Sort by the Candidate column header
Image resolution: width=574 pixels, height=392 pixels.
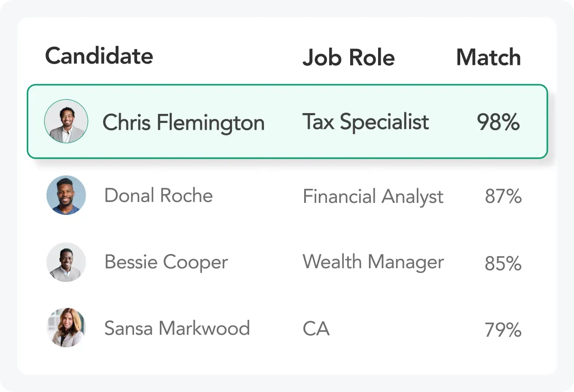[x=99, y=56]
